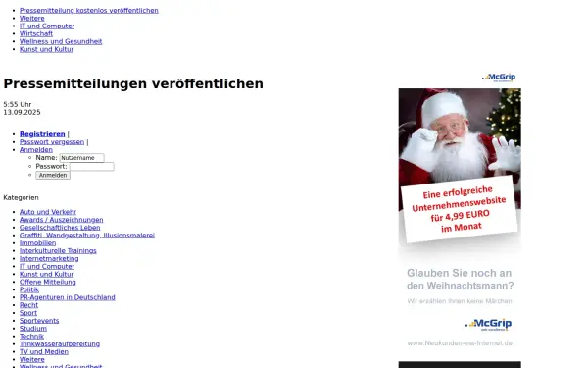Open category 'Sportevents'
The width and height of the screenshot is (588, 368).
39,321
